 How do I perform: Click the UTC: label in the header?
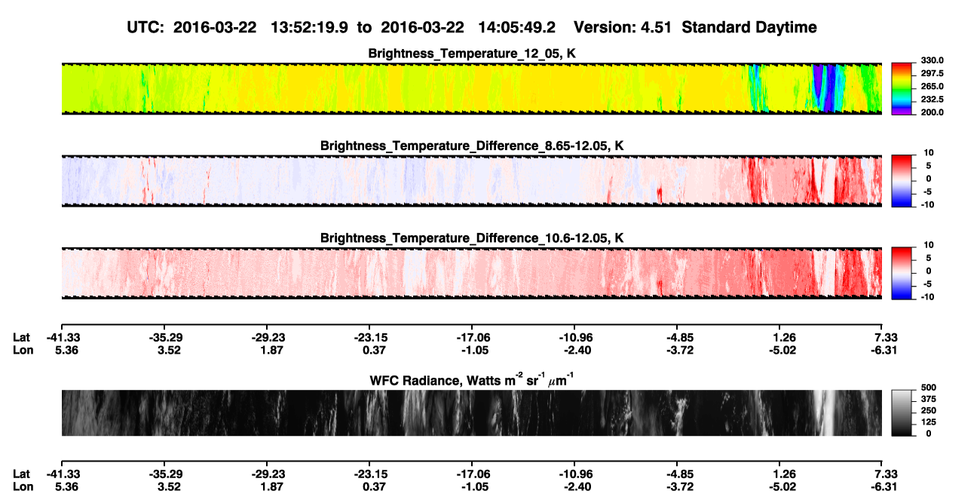tap(145, 28)
